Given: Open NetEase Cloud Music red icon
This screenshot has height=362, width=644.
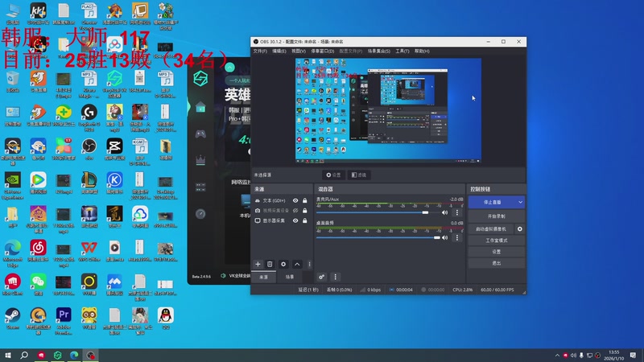Looking at the screenshot, I should (38, 251).
